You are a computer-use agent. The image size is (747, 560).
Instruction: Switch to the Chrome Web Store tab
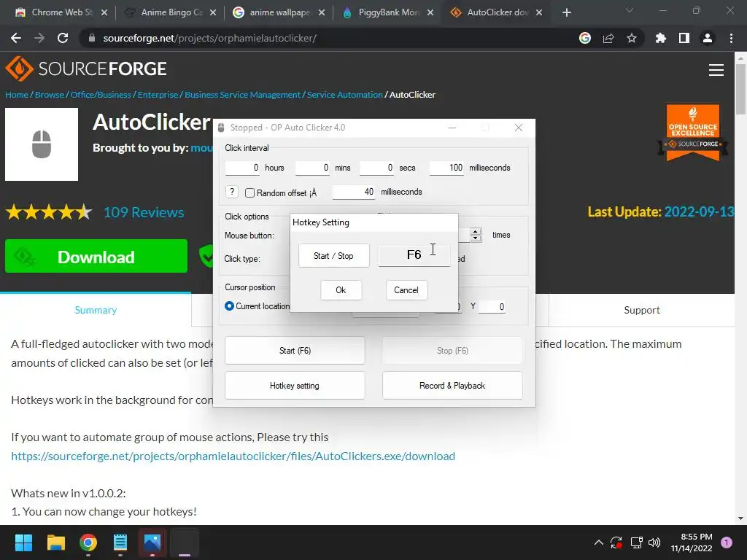pos(61,12)
